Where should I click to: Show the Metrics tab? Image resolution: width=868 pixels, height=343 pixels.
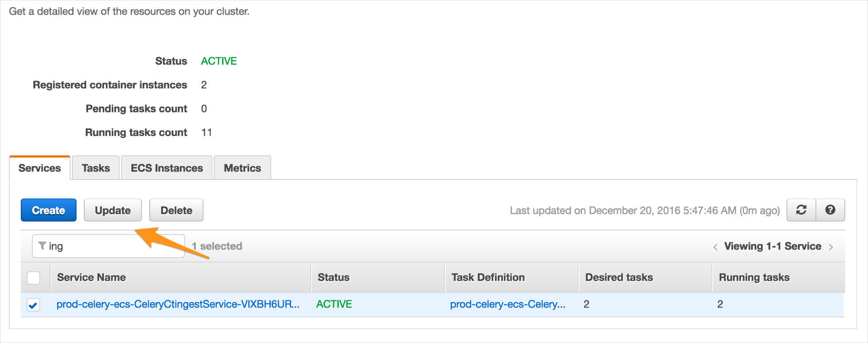[x=242, y=168]
